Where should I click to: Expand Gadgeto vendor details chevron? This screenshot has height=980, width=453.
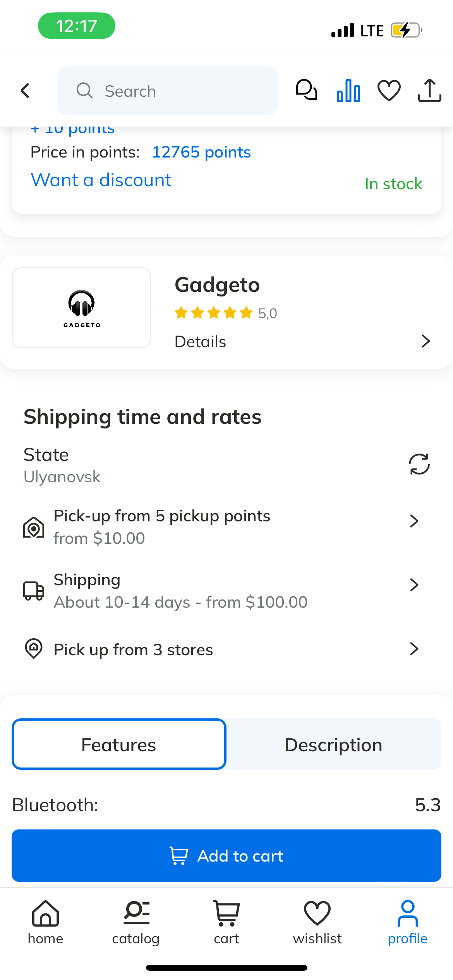tap(426, 341)
